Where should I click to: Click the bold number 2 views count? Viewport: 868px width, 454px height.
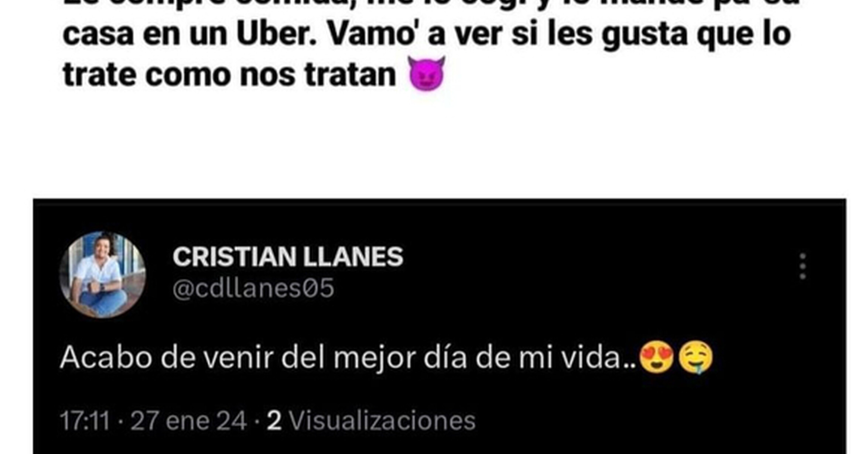pyautogui.click(x=274, y=420)
